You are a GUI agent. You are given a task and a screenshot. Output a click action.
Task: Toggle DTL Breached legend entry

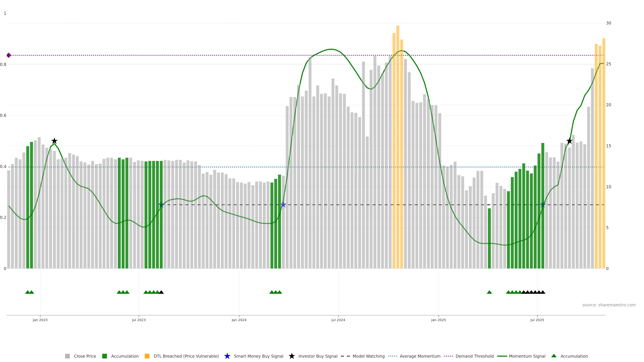(x=186, y=356)
